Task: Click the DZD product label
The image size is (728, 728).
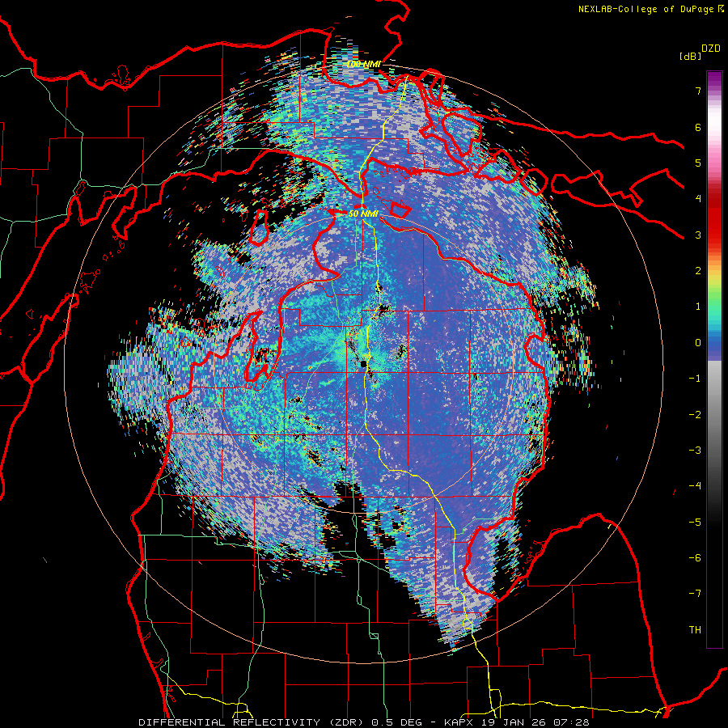Action: [x=711, y=49]
